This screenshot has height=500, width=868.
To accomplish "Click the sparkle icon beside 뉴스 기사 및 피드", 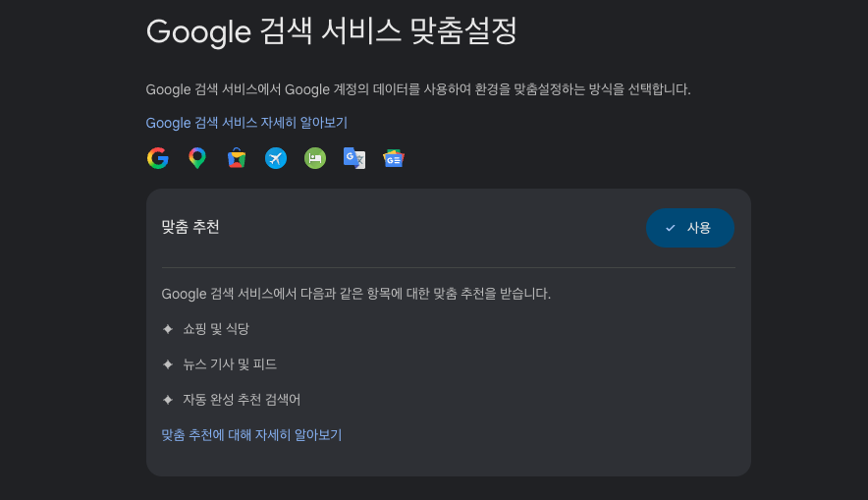I will (168, 364).
